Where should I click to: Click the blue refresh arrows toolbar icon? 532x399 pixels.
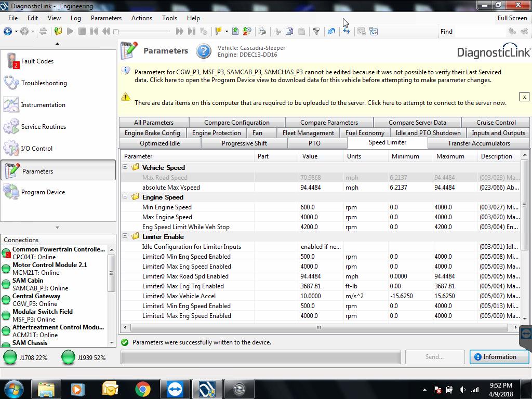(347, 32)
